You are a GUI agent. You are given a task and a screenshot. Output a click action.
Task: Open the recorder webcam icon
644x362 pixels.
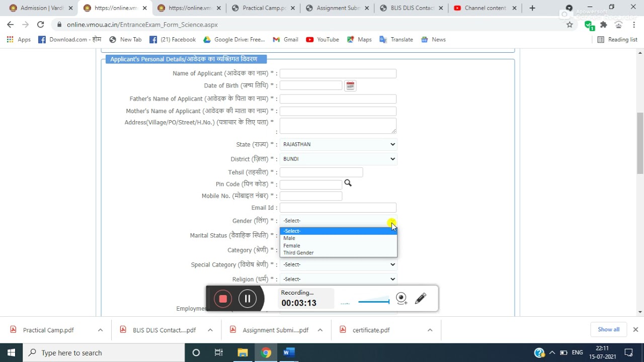pos(401,299)
